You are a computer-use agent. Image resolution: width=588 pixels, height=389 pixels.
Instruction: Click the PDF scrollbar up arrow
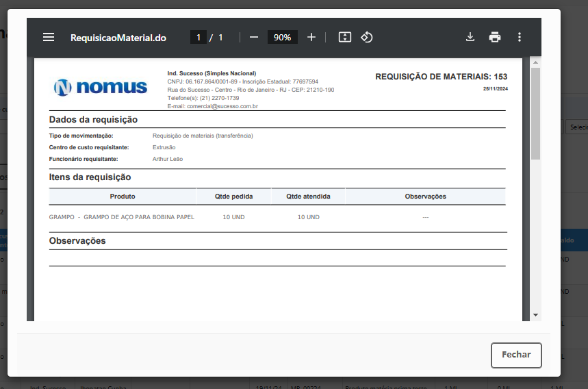[535, 62]
